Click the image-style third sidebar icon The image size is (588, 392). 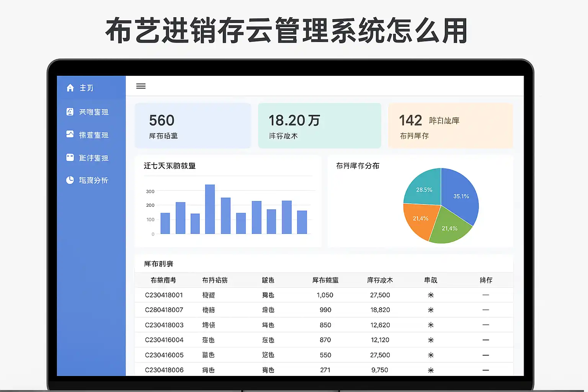point(70,134)
